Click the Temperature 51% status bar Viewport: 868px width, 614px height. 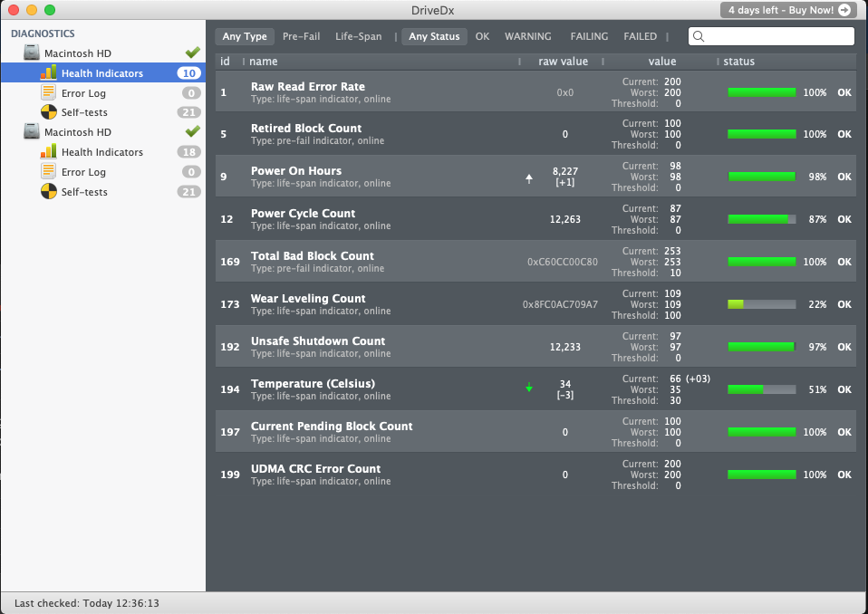pyautogui.click(x=762, y=389)
